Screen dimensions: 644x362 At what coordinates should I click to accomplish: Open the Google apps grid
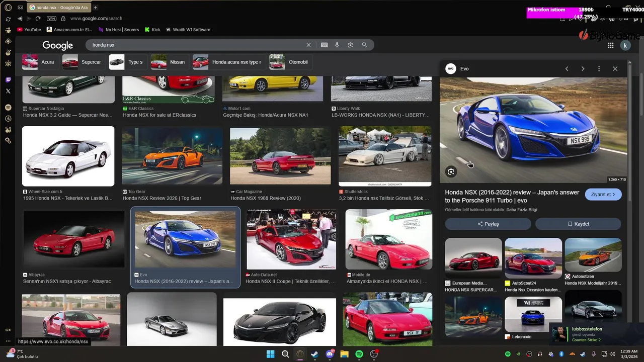point(610,45)
